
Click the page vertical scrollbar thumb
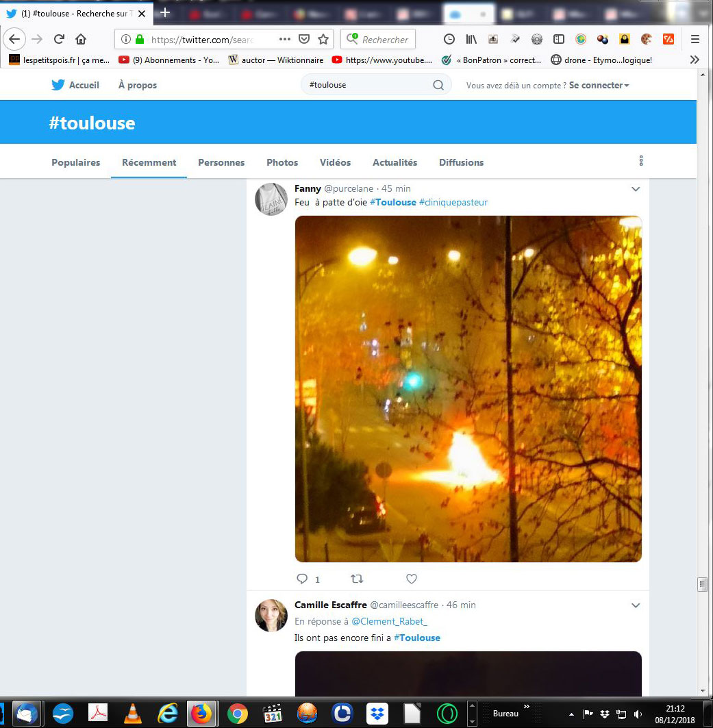click(702, 584)
